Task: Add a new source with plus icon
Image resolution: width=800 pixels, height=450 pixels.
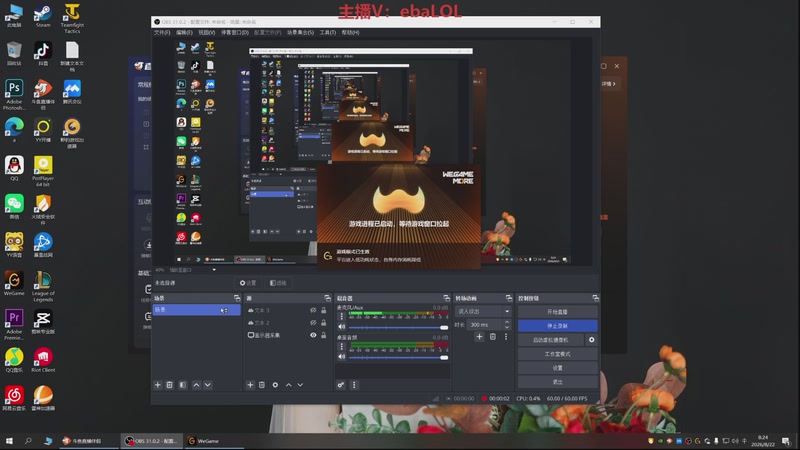Action: click(250, 385)
